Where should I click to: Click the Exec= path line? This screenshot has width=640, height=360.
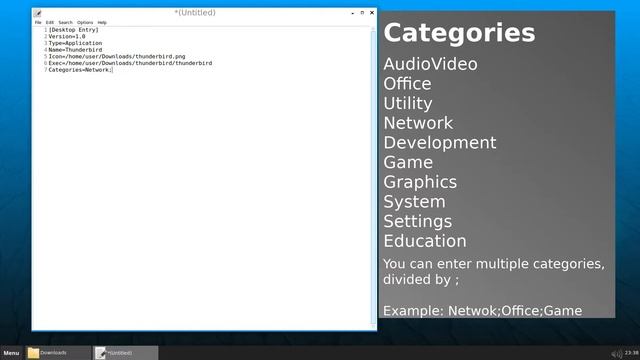[x=130, y=63]
